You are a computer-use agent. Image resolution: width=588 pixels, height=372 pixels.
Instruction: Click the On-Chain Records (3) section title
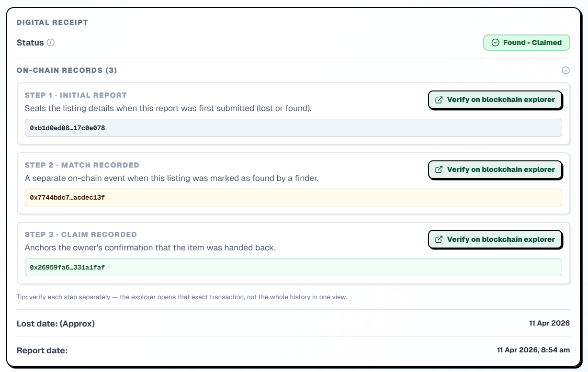[67, 70]
